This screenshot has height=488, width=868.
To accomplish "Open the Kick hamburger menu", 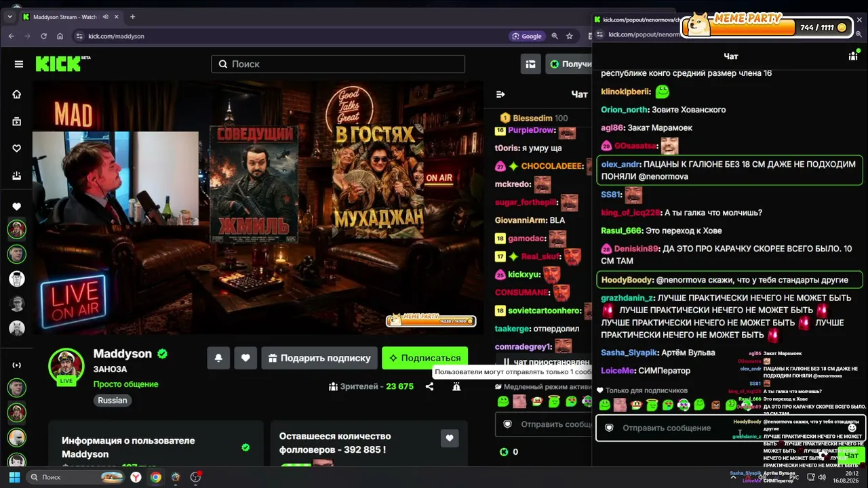I will coord(18,64).
